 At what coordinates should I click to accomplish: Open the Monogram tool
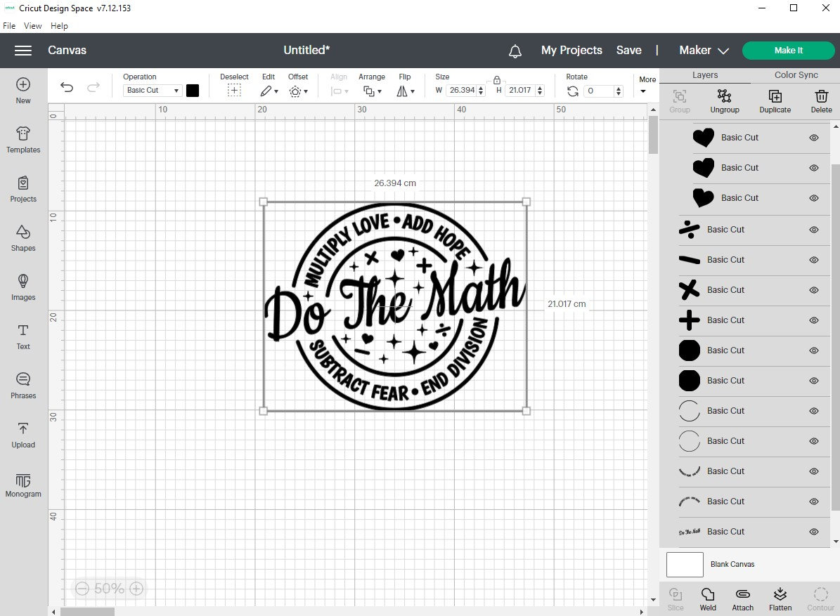pyautogui.click(x=23, y=485)
